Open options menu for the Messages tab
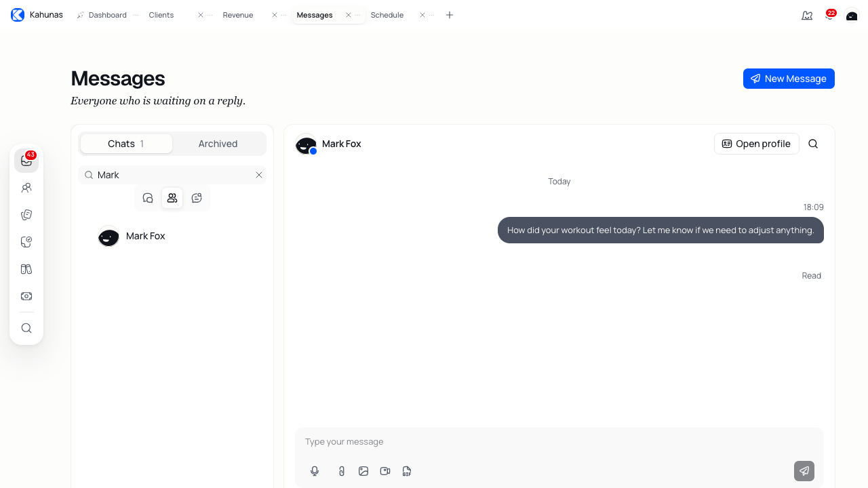Viewport: 868px width, 488px height. [x=358, y=15]
